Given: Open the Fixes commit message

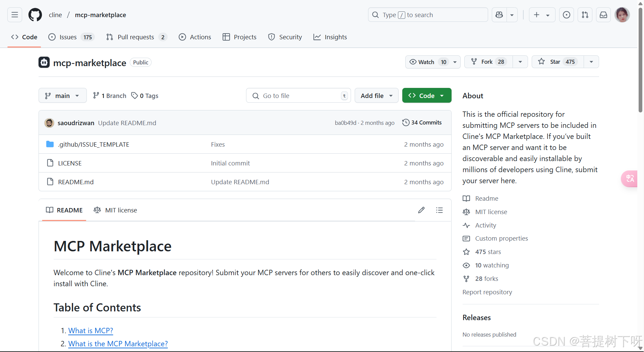Looking at the screenshot, I should (218, 144).
